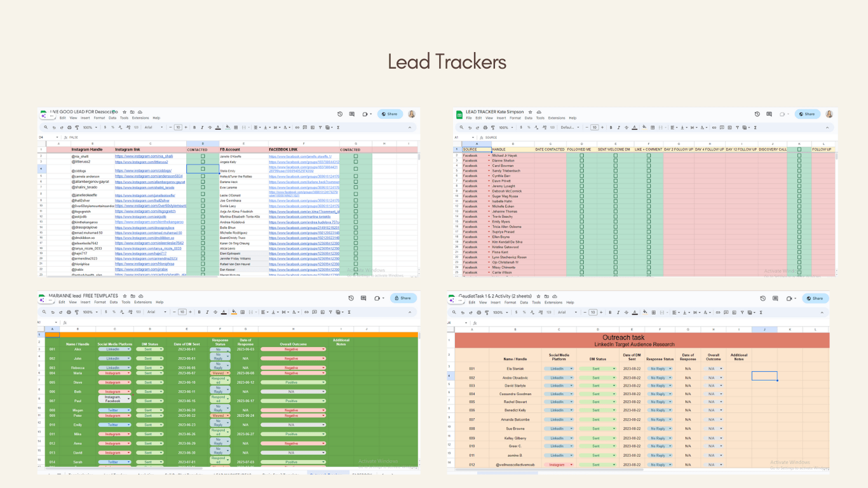Open the Extensions menu in the LIVE GOOD LEAD sheet
Viewport: 868px width, 488px height.
[x=140, y=118]
